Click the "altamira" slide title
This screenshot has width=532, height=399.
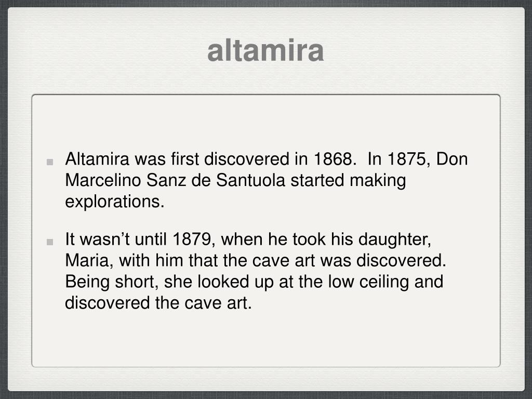point(265,50)
